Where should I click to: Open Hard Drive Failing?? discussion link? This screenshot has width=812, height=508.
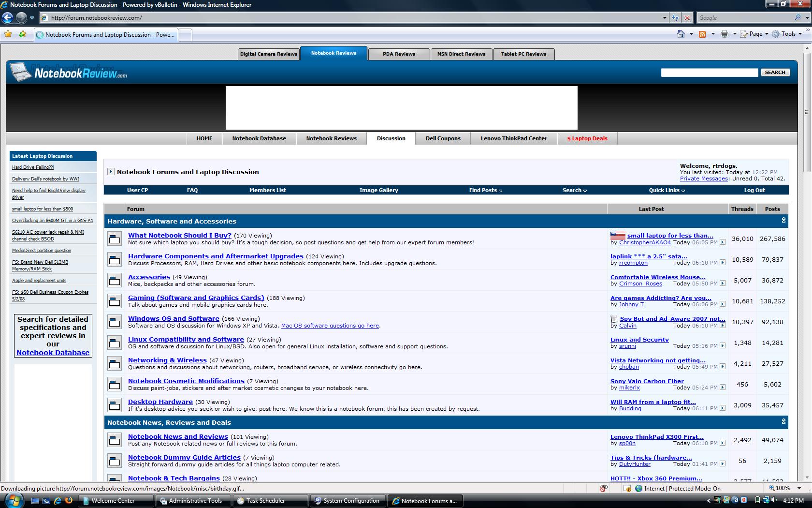tap(33, 167)
